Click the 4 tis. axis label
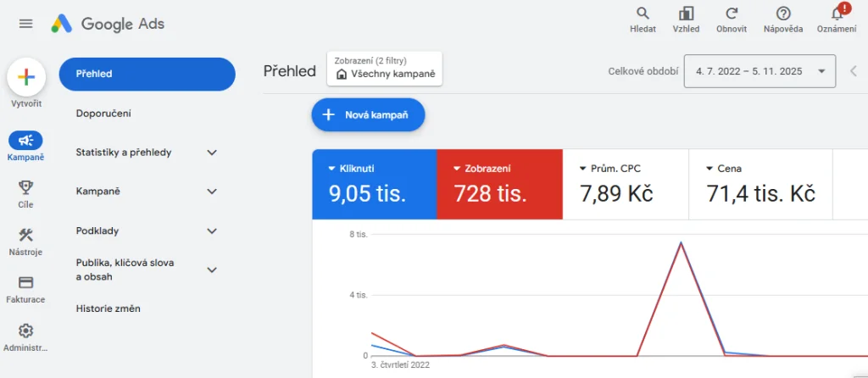This screenshot has height=378, width=868. [x=359, y=295]
